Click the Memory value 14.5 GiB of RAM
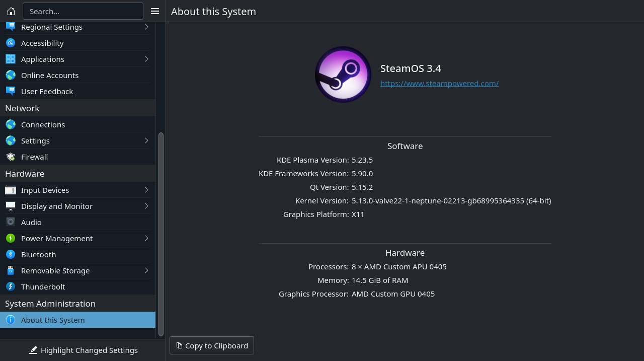 380,280
